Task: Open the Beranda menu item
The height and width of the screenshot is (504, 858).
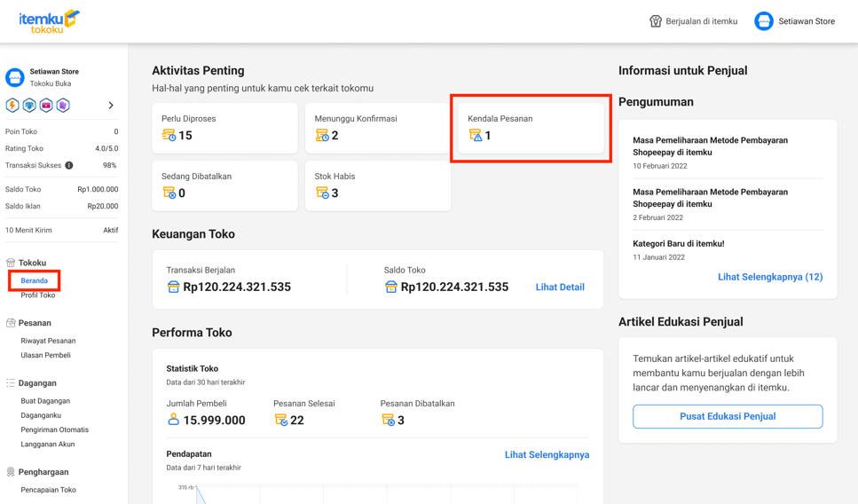Action: pyautogui.click(x=35, y=280)
